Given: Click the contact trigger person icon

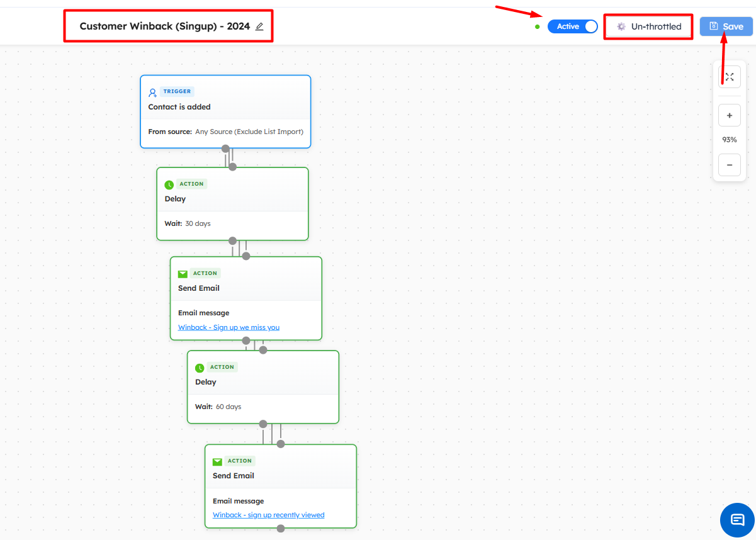Looking at the screenshot, I should [x=152, y=92].
